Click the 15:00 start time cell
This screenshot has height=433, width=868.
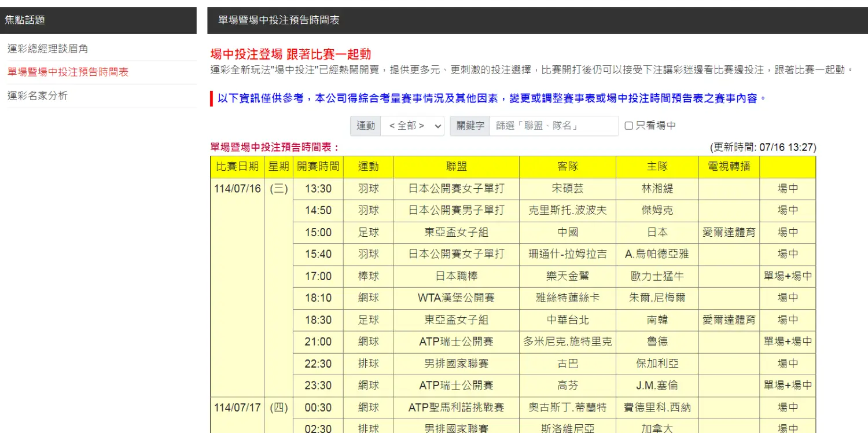(x=318, y=233)
